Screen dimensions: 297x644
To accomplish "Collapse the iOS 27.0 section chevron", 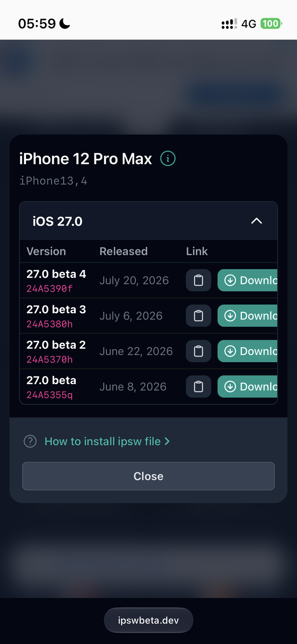I will [x=257, y=221].
